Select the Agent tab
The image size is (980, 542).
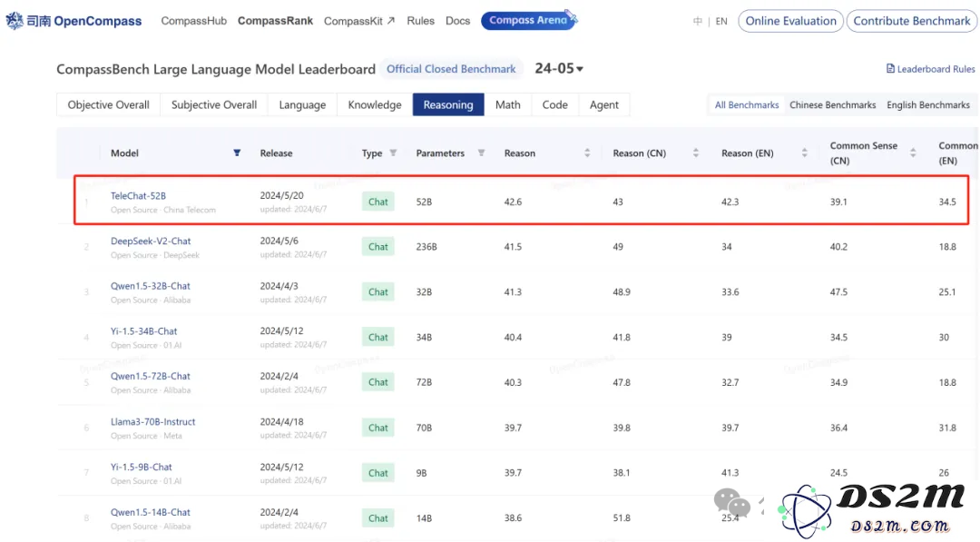603,104
